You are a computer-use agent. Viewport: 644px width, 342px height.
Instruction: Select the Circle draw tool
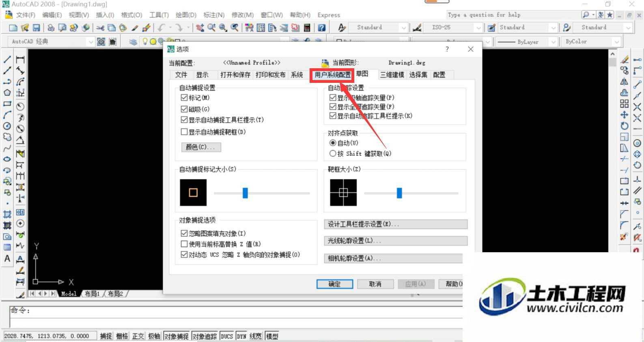[x=7, y=126]
